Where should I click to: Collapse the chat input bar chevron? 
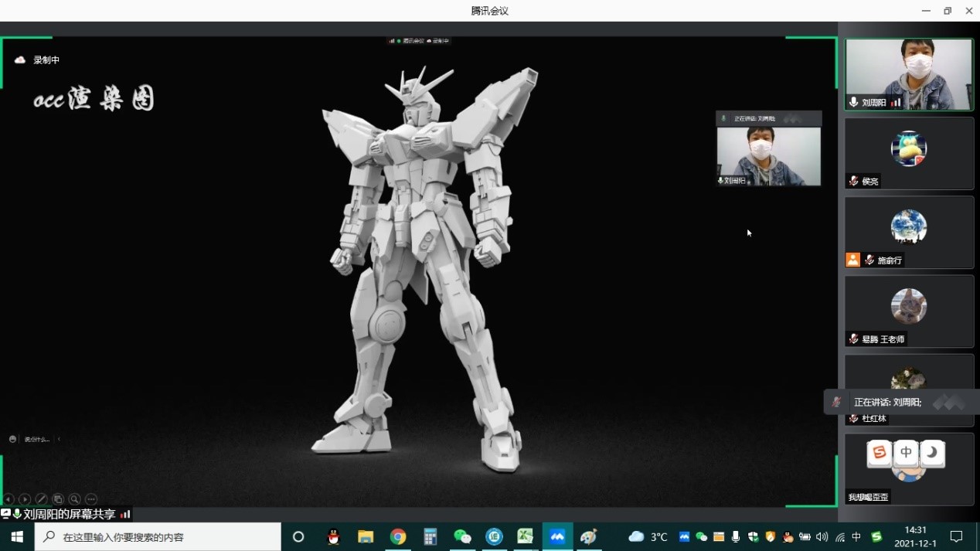coord(60,439)
